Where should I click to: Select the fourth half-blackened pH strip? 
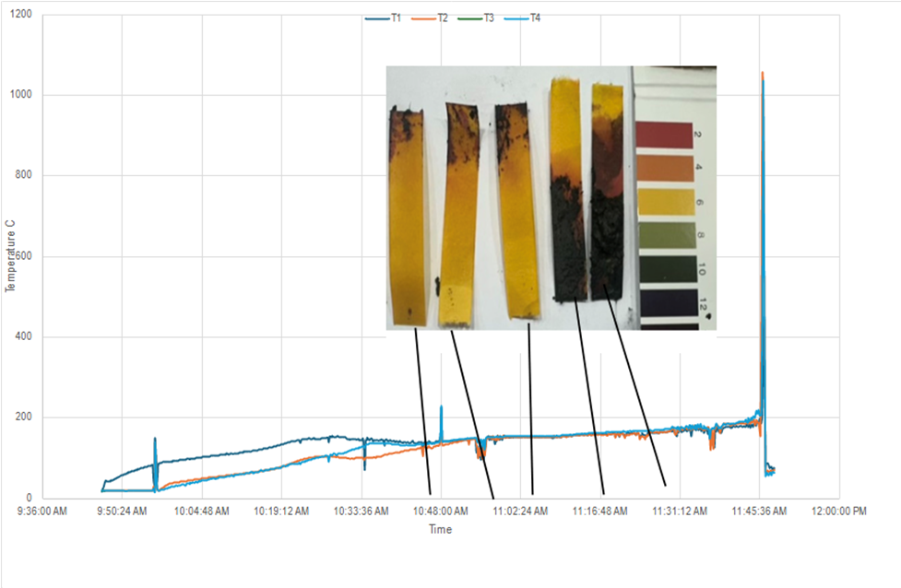(569, 189)
